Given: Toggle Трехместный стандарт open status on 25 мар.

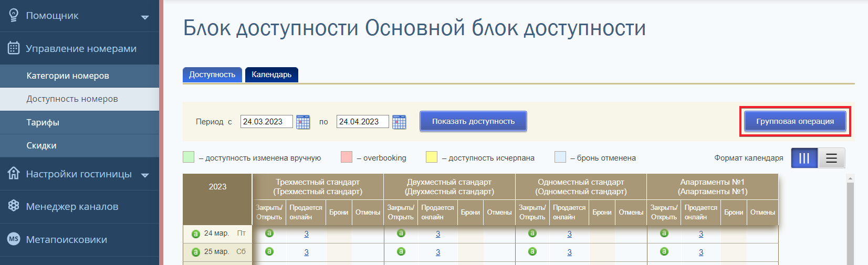Looking at the screenshot, I should point(269,251).
